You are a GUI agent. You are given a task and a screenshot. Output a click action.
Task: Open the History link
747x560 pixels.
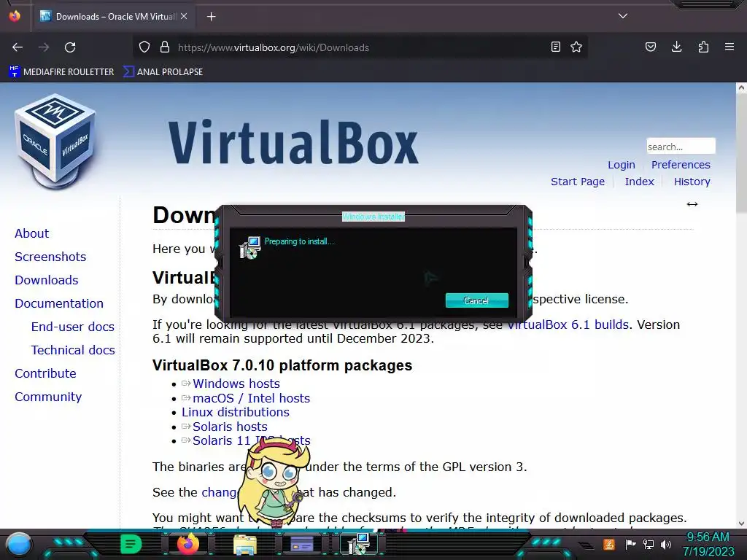(x=692, y=182)
